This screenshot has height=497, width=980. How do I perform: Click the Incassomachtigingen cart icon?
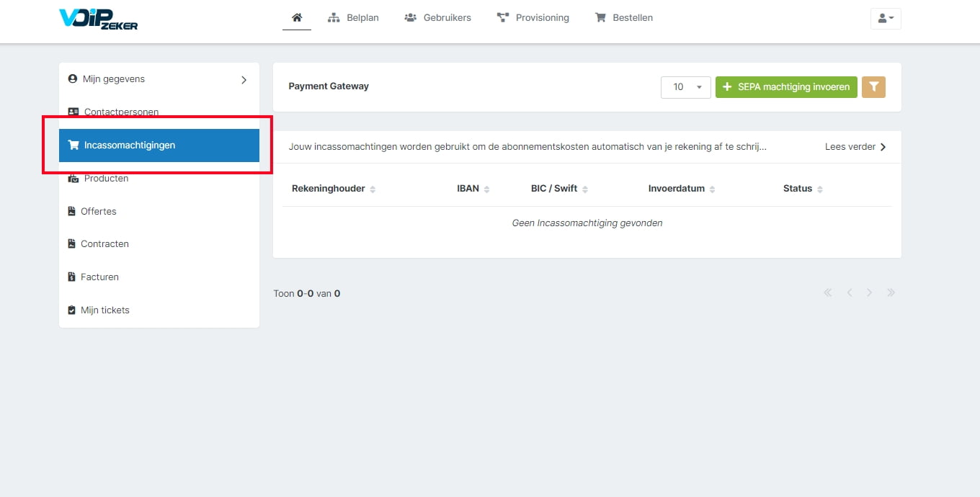click(x=73, y=145)
